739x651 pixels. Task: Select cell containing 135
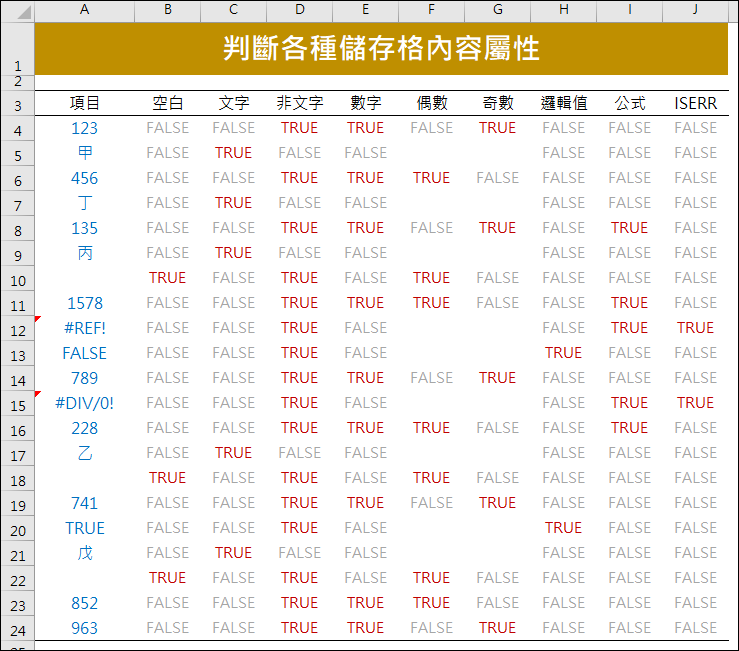84,228
